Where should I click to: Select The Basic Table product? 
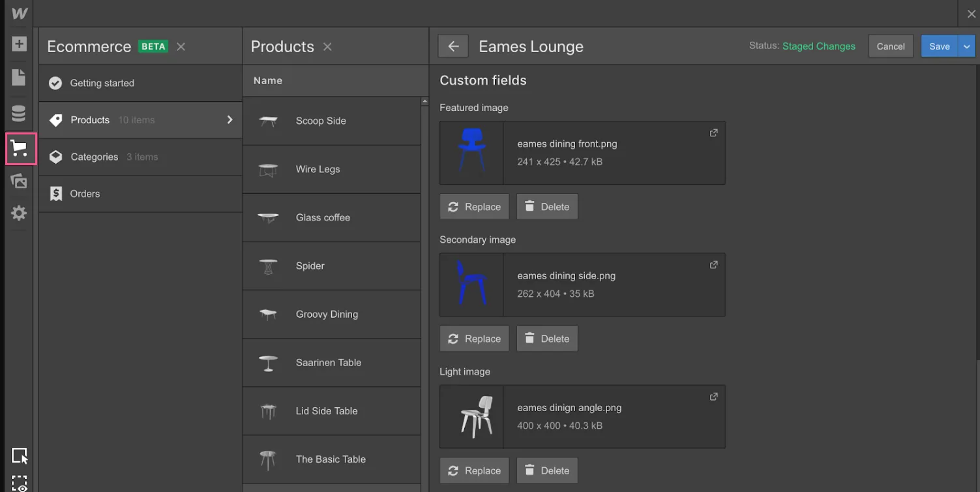point(331,459)
